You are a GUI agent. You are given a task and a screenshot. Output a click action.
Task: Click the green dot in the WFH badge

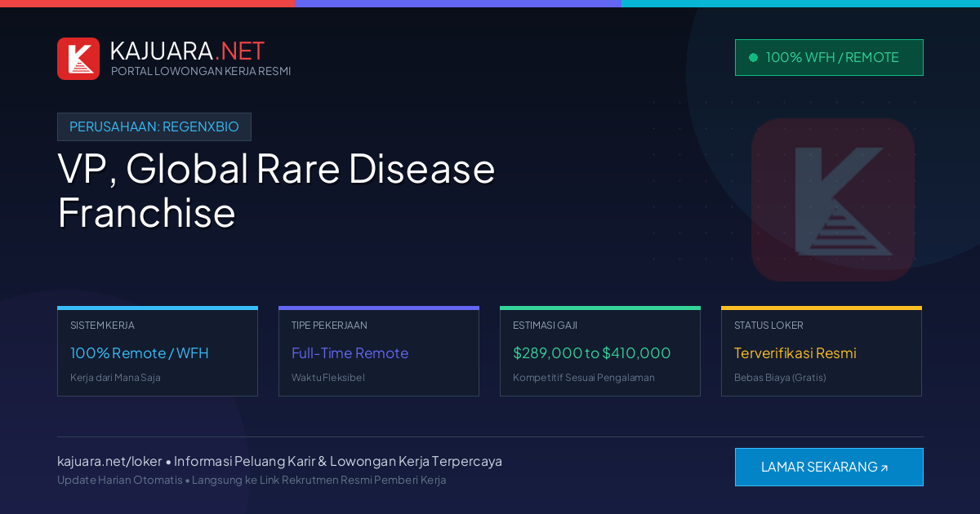click(753, 57)
